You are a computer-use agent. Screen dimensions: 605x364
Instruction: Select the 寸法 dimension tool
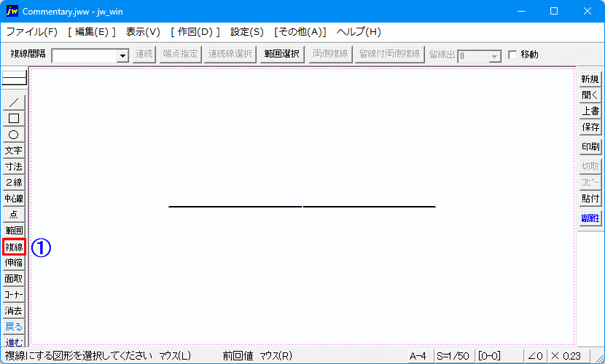(x=14, y=167)
